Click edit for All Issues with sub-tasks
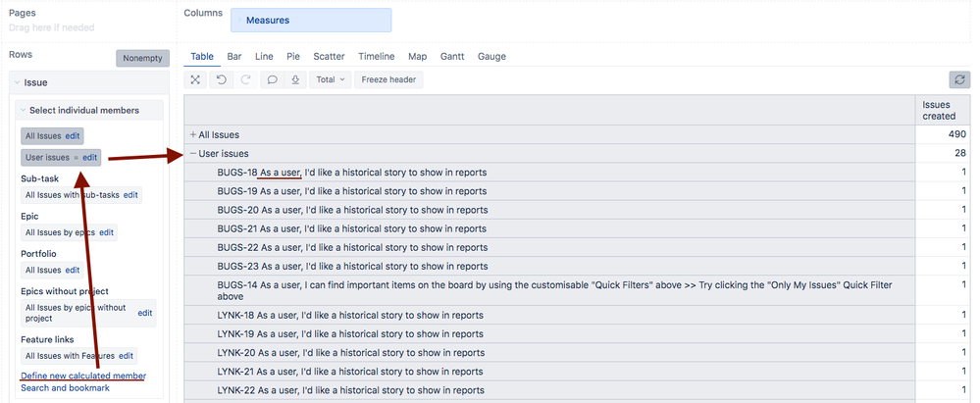980x403 pixels. coord(130,195)
